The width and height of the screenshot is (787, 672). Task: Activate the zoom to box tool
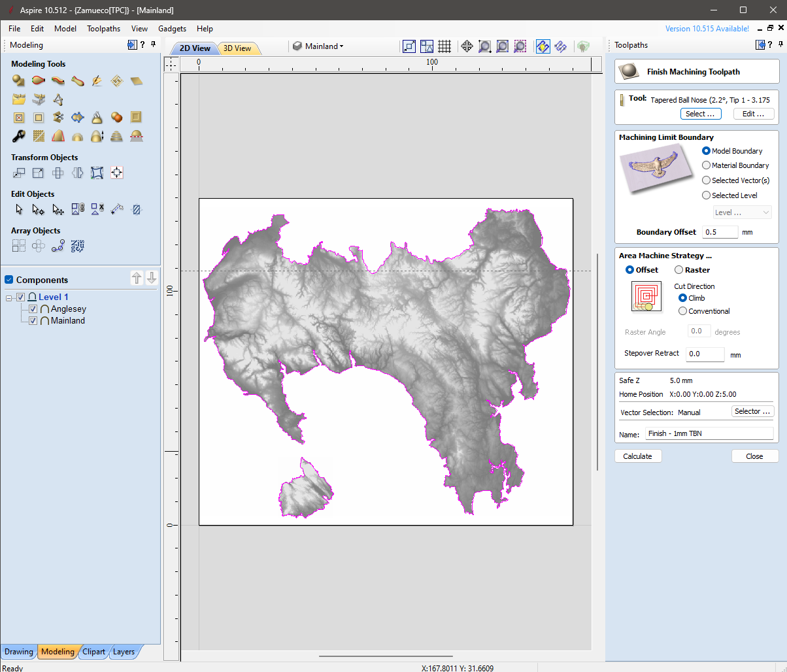tap(484, 46)
